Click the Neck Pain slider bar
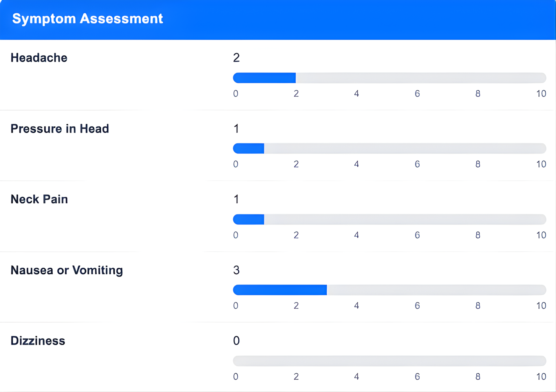 (x=389, y=219)
